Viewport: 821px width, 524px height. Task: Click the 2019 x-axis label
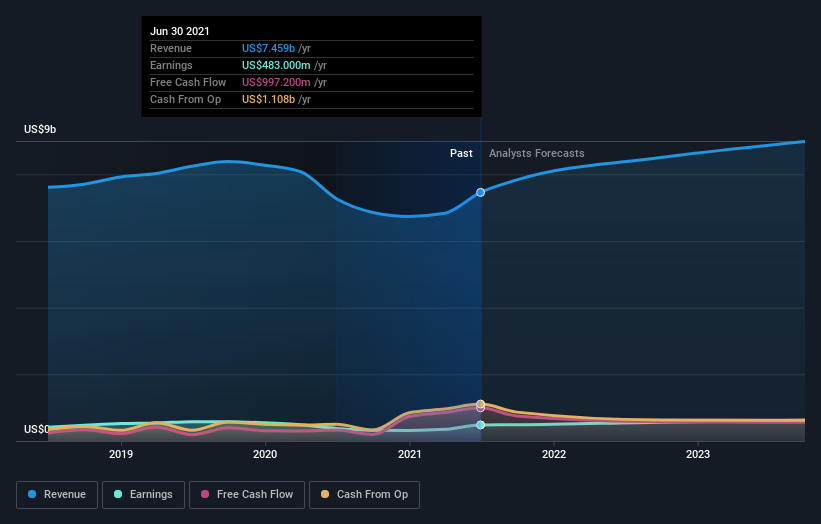[x=121, y=454]
